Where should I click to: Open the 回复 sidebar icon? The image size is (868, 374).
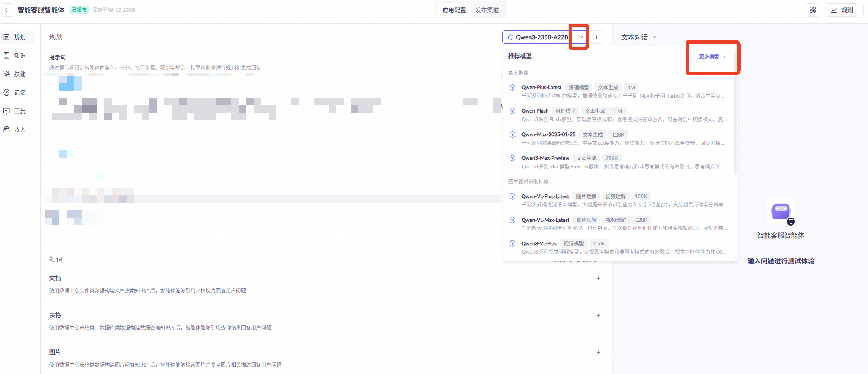[7, 111]
